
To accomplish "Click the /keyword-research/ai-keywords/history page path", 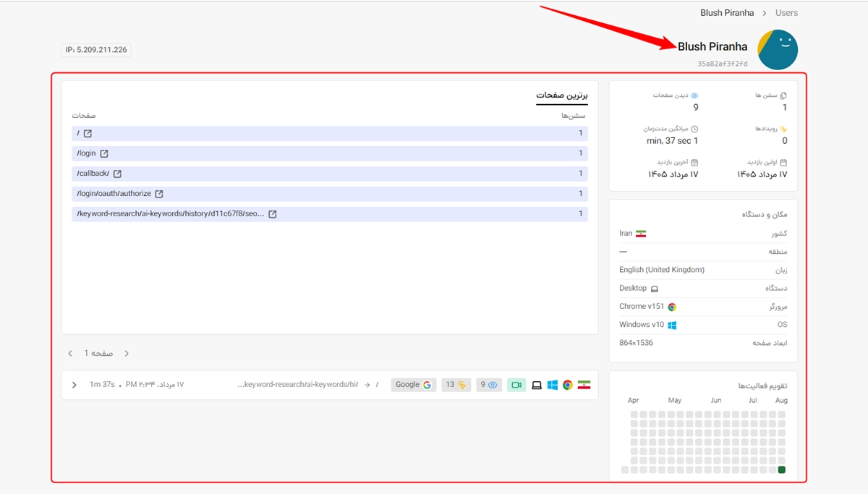I will point(171,214).
